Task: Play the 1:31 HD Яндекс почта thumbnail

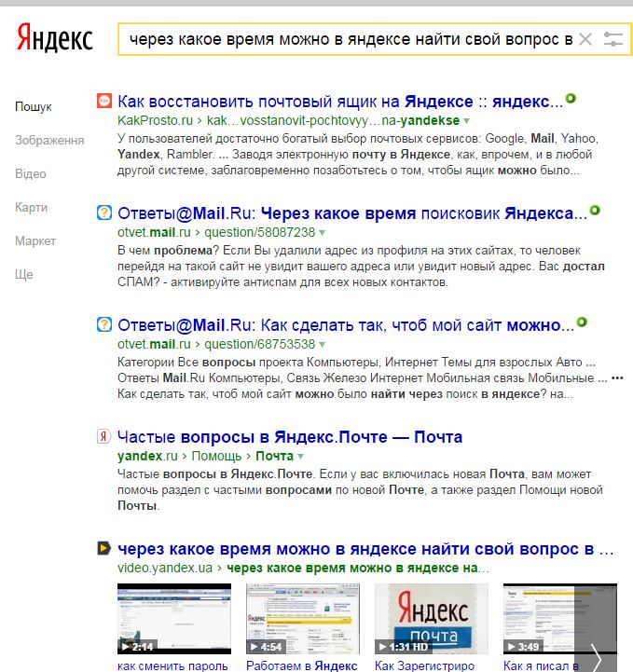Action: point(431,619)
